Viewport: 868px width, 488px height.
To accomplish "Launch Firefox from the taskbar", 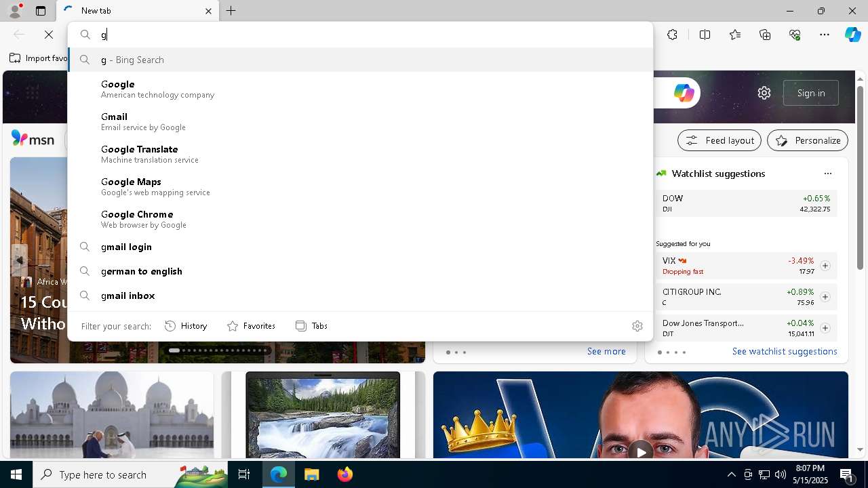I will coord(344,474).
